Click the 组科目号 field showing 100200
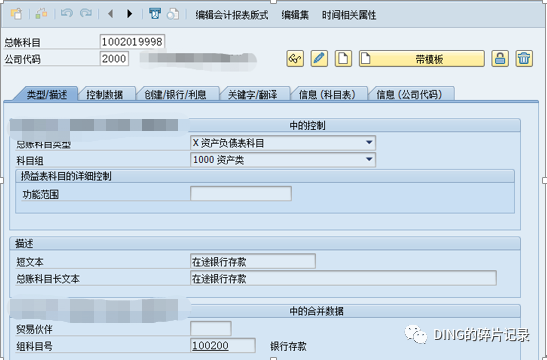 pos(223,345)
